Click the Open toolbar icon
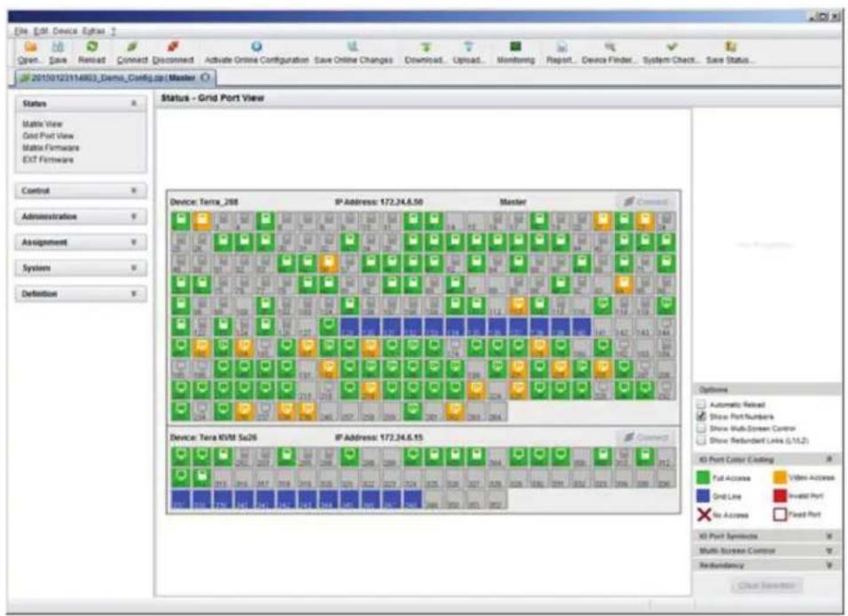Viewport: 848px width, 616px height. (x=30, y=47)
